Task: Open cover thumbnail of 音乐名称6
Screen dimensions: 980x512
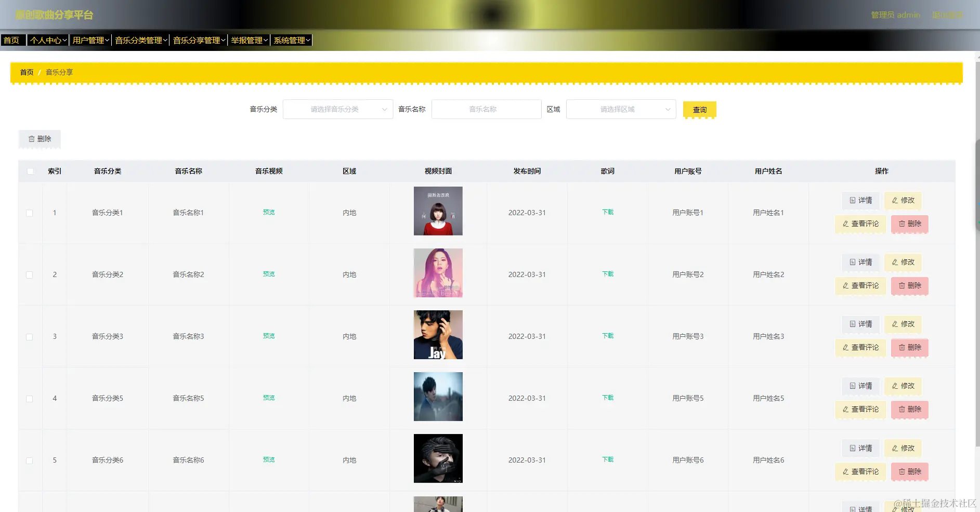Action: pyautogui.click(x=438, y=458)
